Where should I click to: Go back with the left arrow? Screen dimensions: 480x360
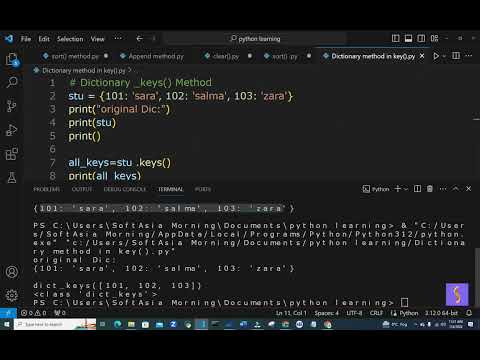139,39
